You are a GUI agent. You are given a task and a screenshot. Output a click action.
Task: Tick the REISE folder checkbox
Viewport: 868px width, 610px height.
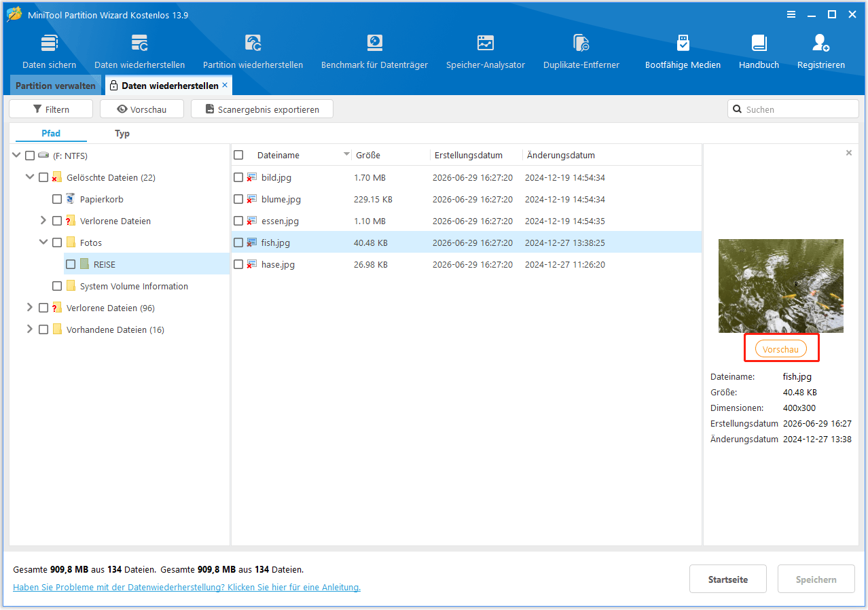point(71,264)
